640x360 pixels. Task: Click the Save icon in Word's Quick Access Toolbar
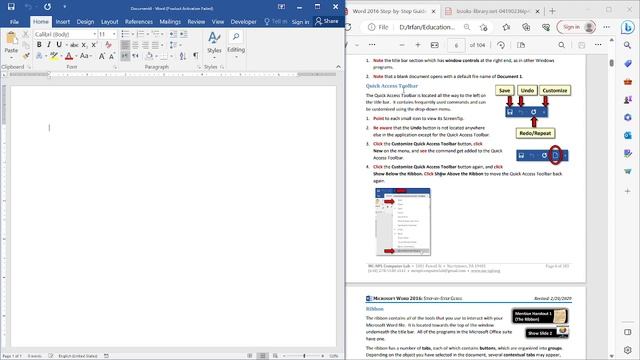pyautogui.click(x=11, y=7)
